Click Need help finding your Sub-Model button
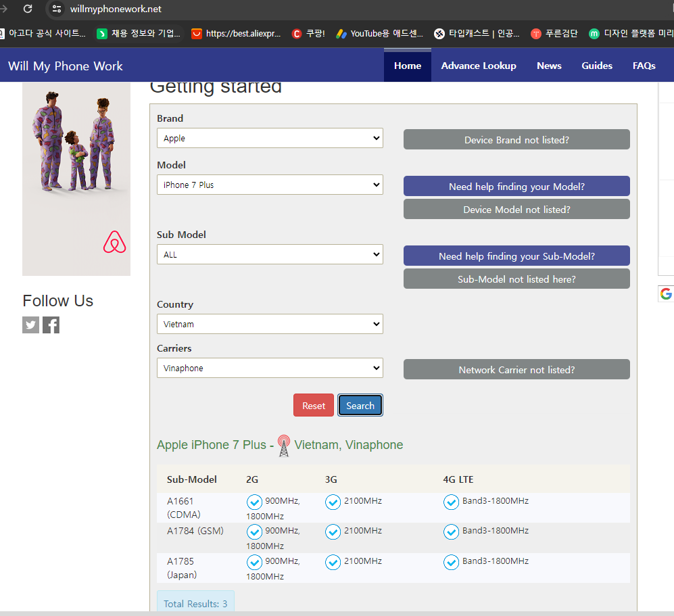Viewport: 674px width, 616px height. [516, 256]
